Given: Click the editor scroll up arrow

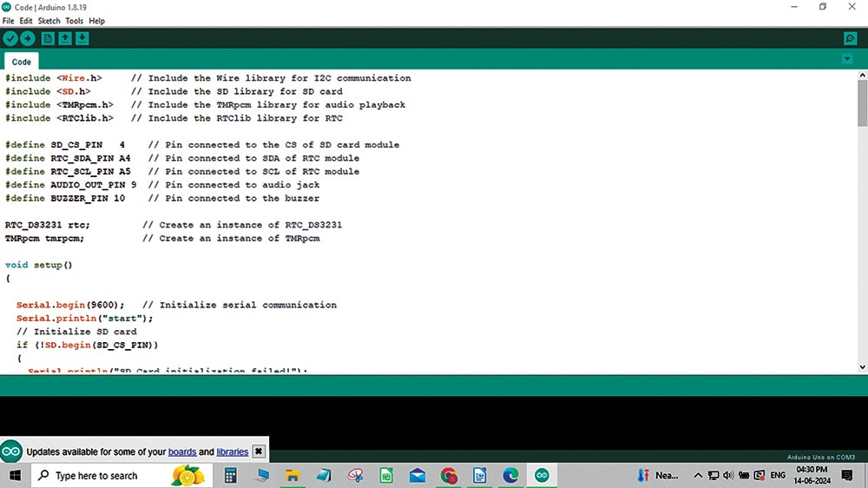Looking at the screenshot, I should (863, 75).
